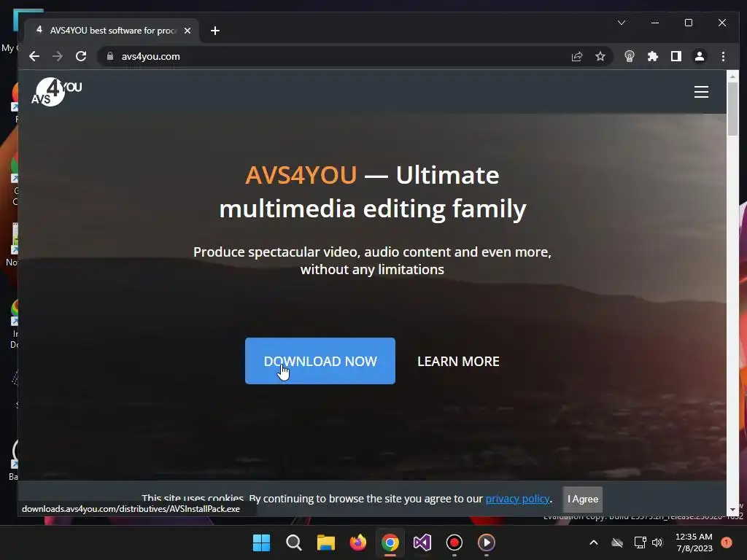Show hidden system tray icons
The image size is (747, 560).
click(594, 542)
